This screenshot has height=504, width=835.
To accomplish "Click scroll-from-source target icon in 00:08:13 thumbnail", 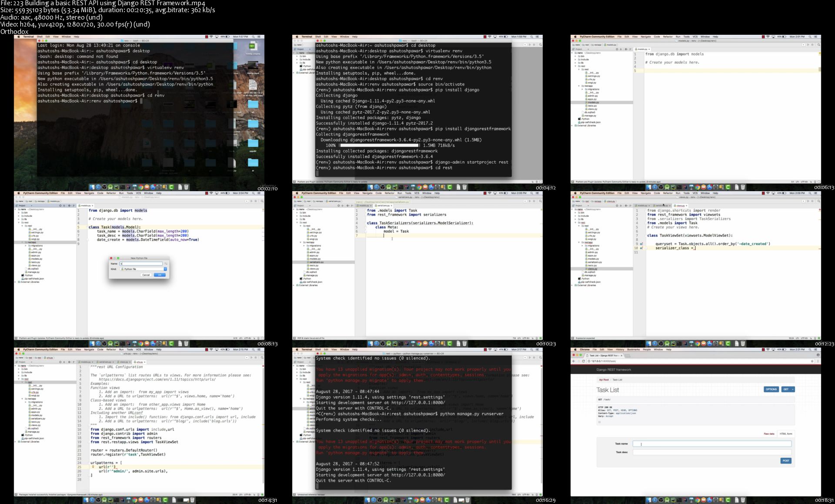I will click(60, 206).
